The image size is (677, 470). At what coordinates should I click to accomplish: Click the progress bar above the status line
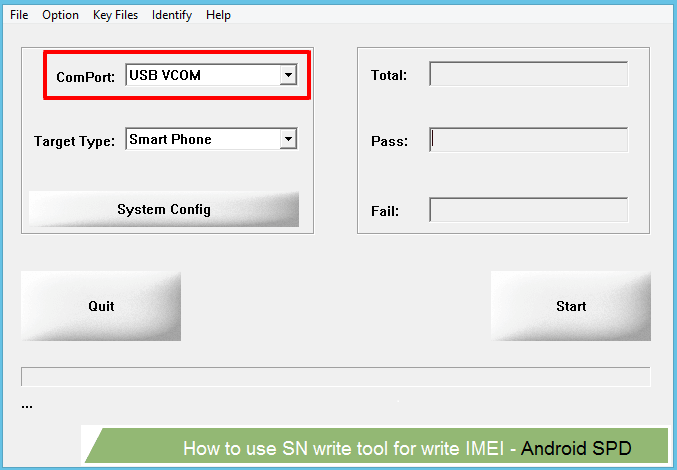(335, 377)
